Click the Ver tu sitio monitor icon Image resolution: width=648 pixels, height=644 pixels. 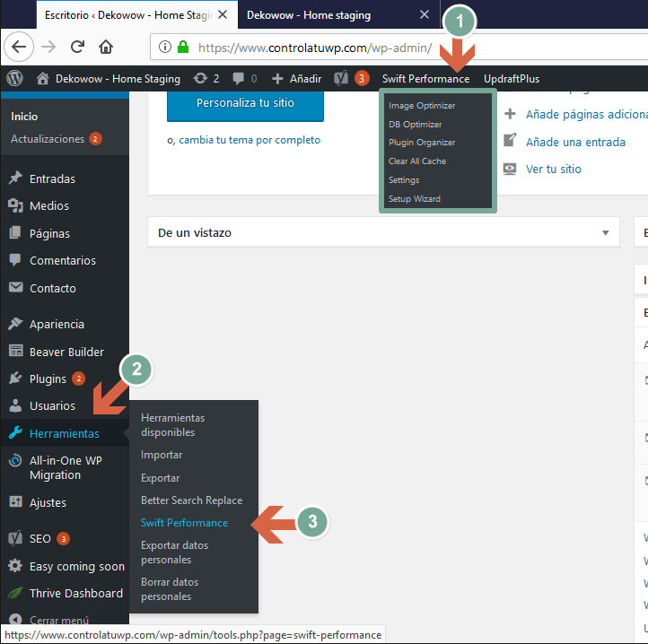pyautogui.click(x=510, y=169)
